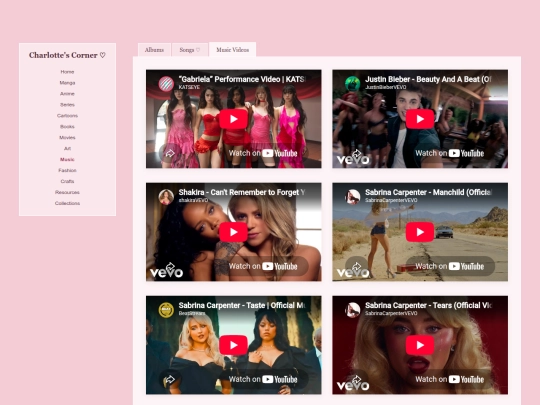Watch Tears video on YouTube
Image resolution: width=540 pixels, height=405 pixels.
[x=450, y=379]
